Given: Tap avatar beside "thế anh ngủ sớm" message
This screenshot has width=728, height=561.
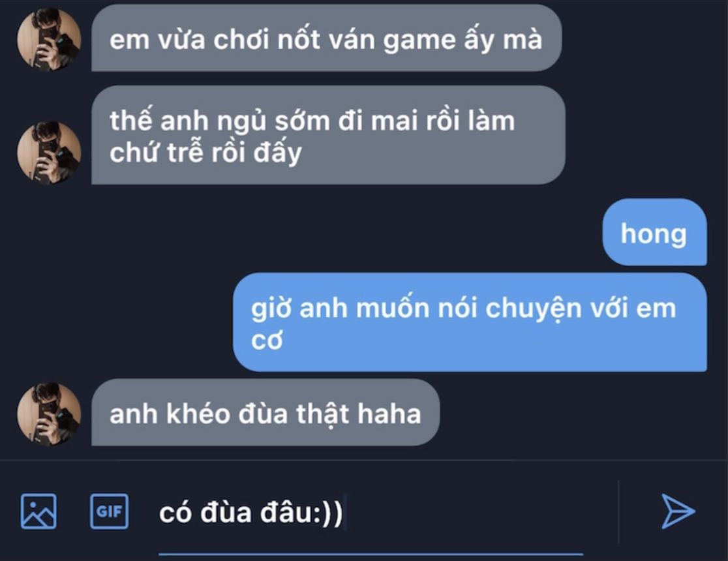Looking at the screenshot, I should 49,153.
